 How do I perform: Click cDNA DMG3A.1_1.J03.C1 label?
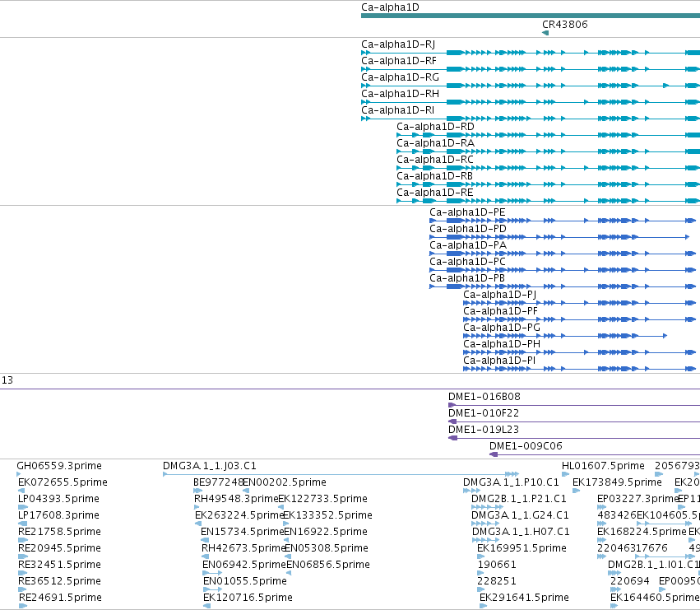[210, 466]
